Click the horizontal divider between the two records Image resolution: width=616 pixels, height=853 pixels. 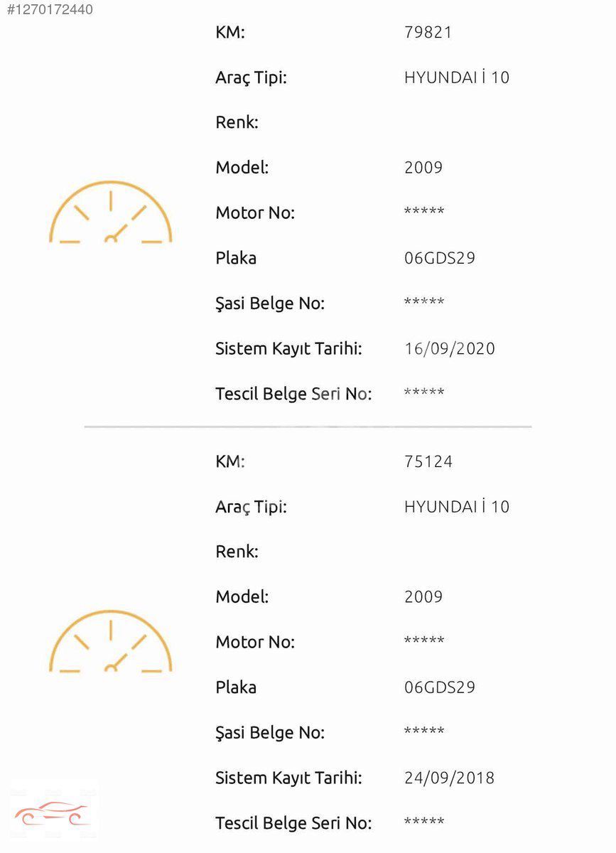coord(308,426)
